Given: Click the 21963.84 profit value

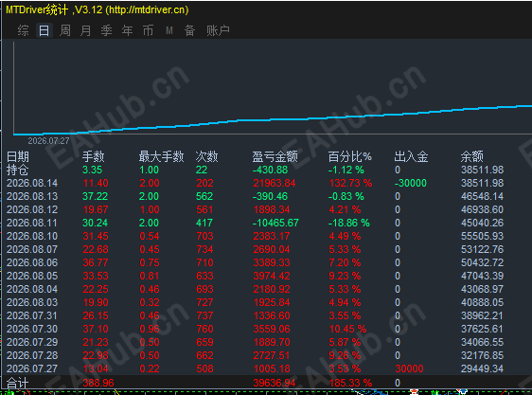Looking at the screenshot, I should click(275, 183).
